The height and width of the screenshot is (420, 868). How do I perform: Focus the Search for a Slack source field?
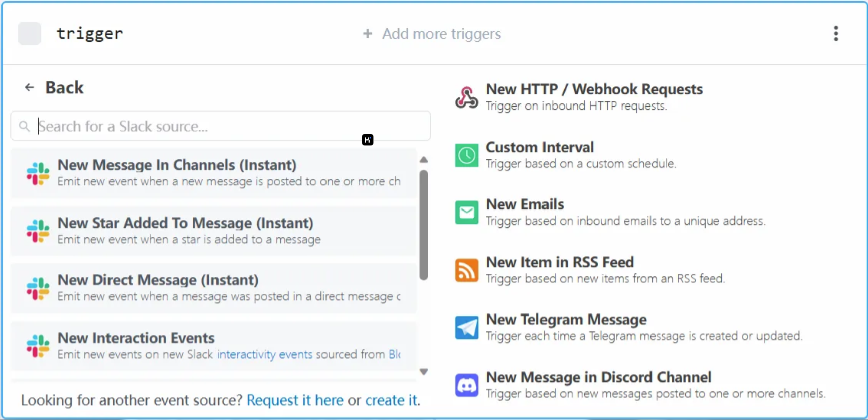click(221, 126)
